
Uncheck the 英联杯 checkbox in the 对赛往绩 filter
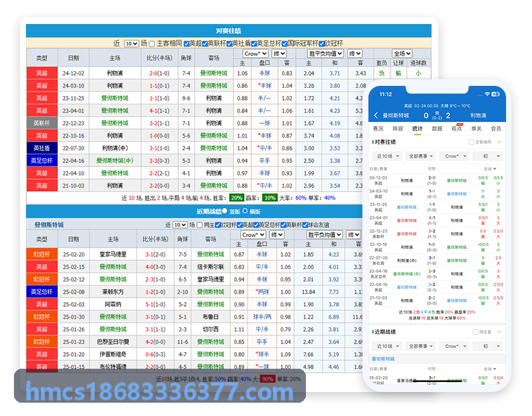pyautogui.click(x=205, y=43)
